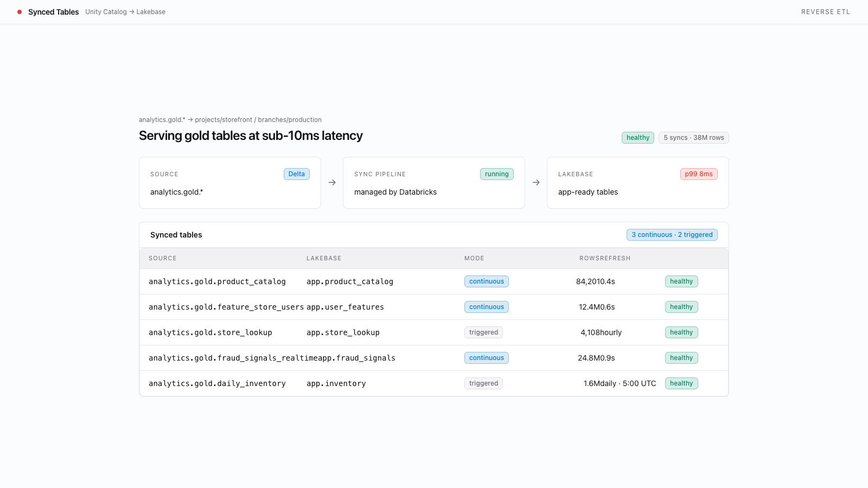
Task: Select analytics.gold.fraud_signals_realtime source cell
Action: point(233,358)
